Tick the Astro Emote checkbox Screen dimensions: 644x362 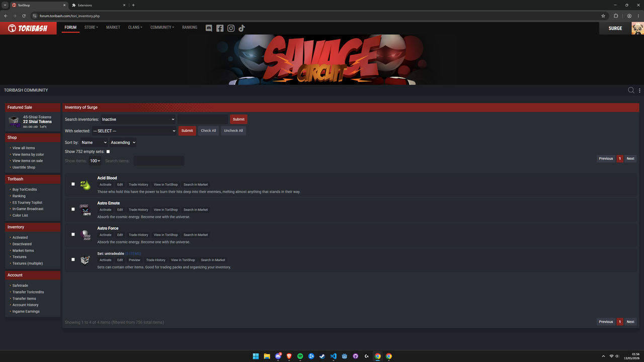pyautogui.click(x=73, y=209)
